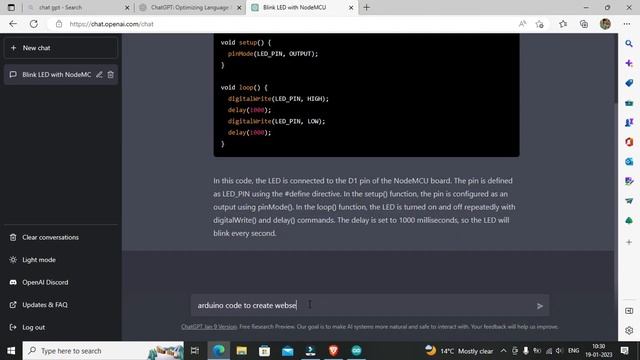Open the notification center
Viewport: 640px width, 360px height.
pos(624,351)
